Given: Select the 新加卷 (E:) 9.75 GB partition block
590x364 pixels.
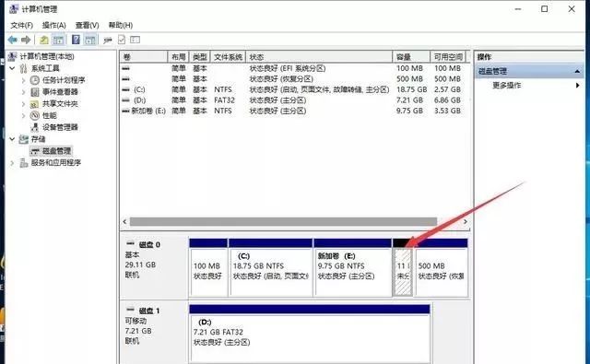Looking at the screenshot, I should tap(352, 268).
